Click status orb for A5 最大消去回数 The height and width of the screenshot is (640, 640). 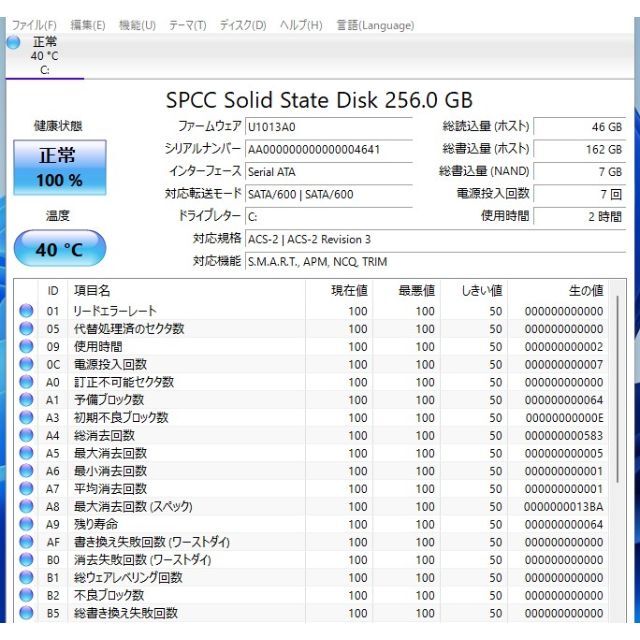pos(26,453)
